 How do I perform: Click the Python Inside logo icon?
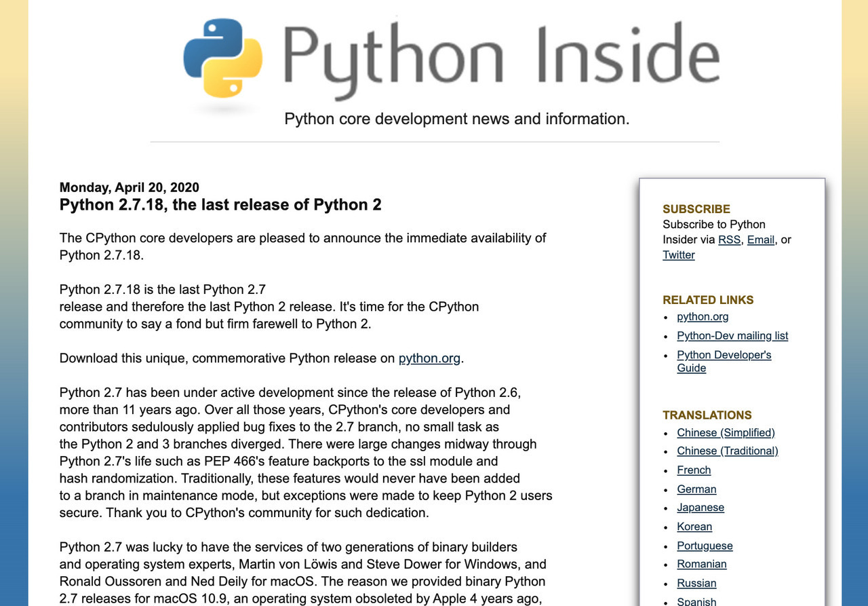point(222,58)
